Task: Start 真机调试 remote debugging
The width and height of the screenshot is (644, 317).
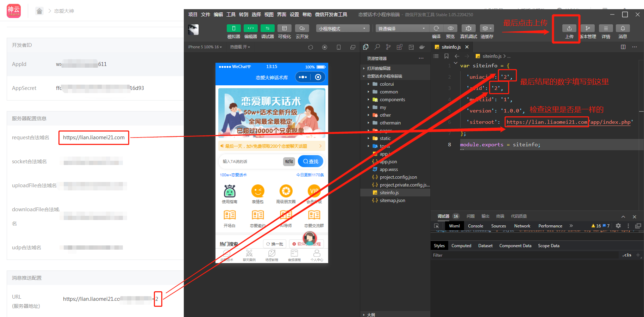Action: (x=469, y=28)
